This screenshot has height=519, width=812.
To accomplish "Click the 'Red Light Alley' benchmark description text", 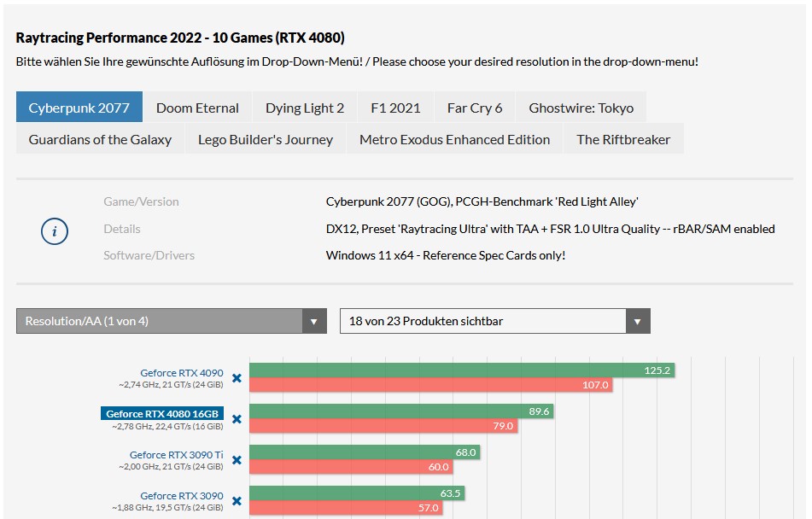I will click(482, 201).
